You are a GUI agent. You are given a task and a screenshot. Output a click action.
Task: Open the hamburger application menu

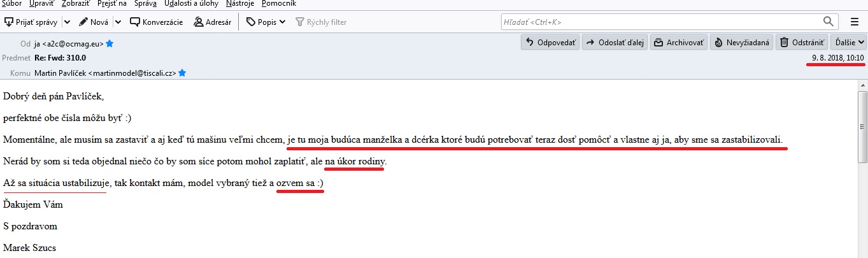[x=855, y=22]
